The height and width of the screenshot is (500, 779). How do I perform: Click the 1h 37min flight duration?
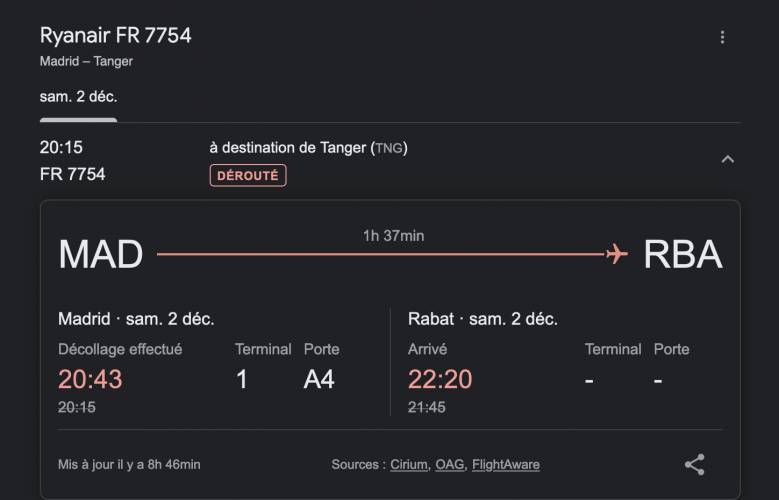(393, 236)
